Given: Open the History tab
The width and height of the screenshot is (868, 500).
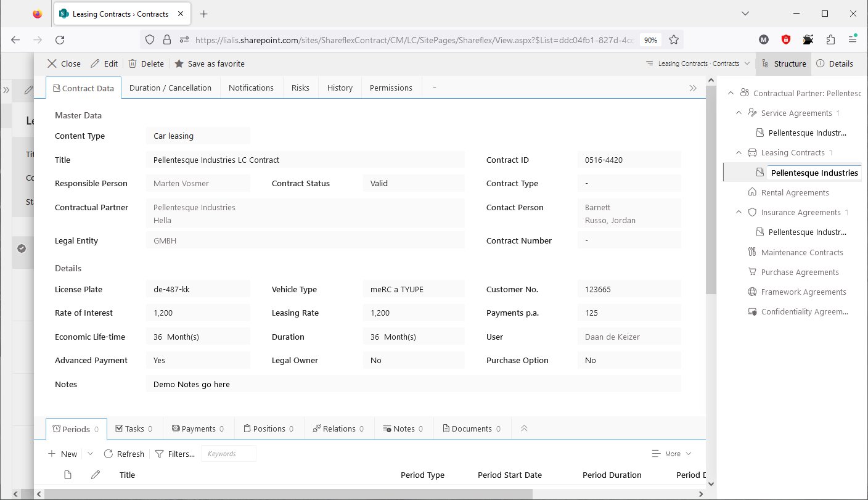Looking at the screenshot, I should pyautogui.click(x=340, y=88).
